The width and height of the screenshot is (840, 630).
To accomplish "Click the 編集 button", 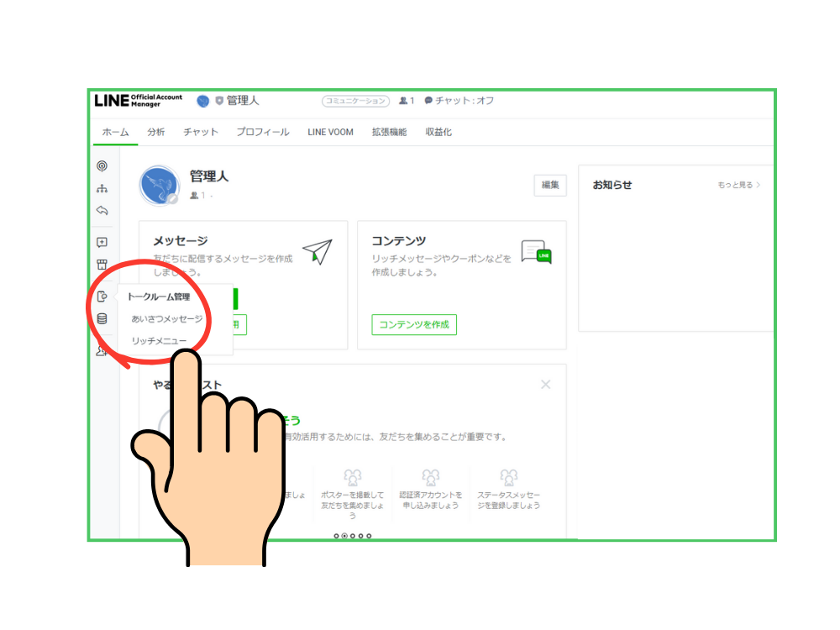I will click(550, 185).
